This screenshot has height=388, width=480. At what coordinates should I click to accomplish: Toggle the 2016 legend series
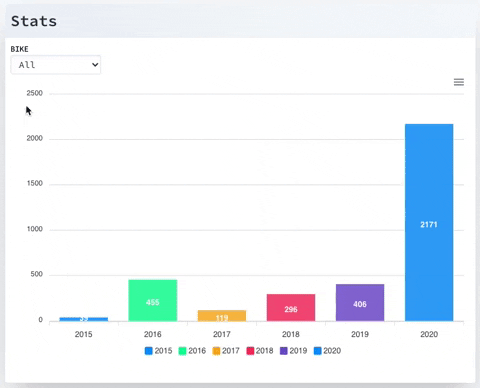coord(192,351)
